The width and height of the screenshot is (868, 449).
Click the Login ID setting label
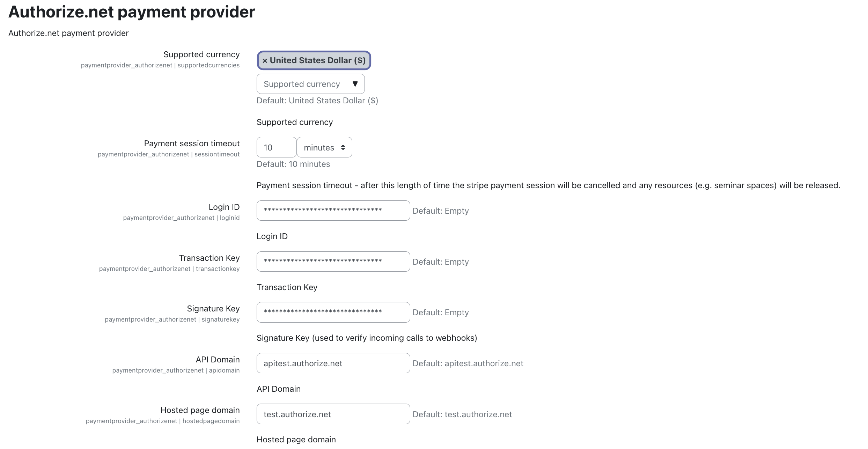point(224,207)
